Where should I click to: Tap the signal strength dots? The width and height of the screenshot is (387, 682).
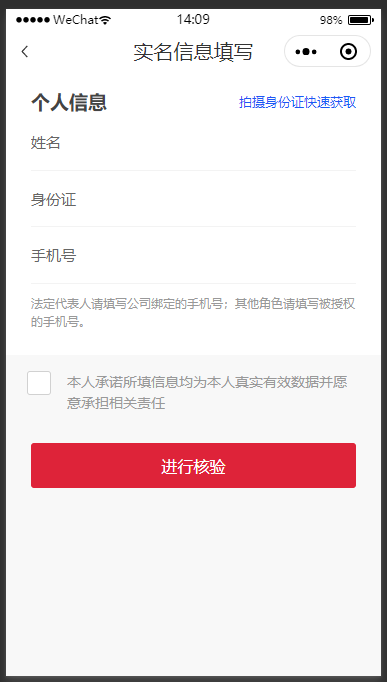tap(33, 20)
